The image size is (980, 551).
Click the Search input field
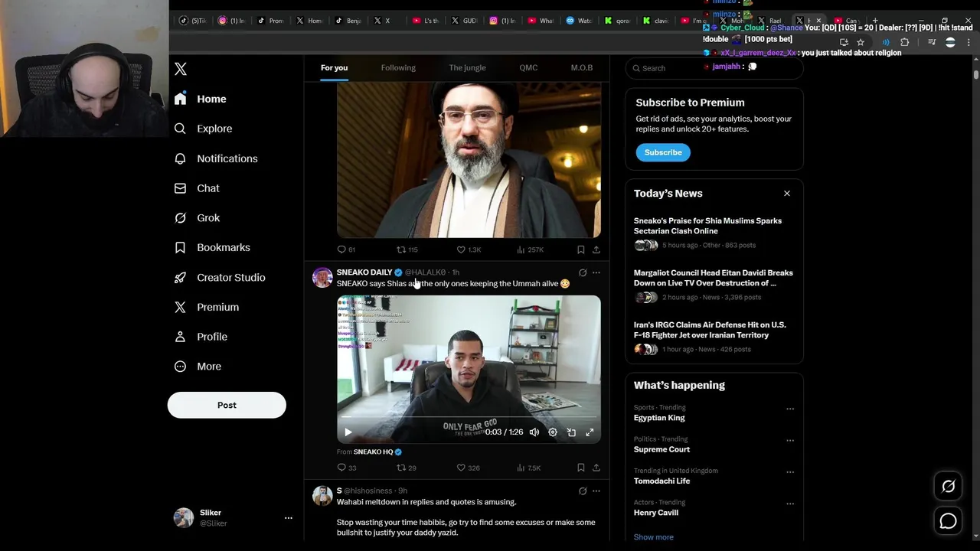[x=714, y=68]
